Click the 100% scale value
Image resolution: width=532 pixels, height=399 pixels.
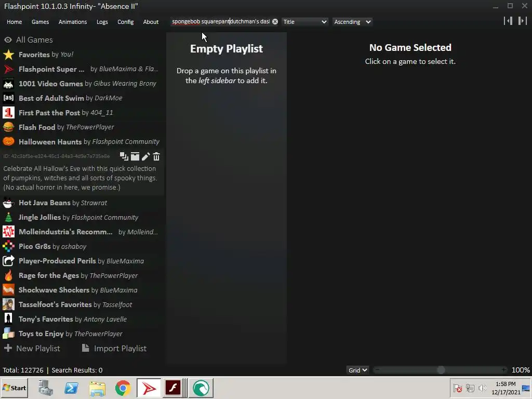point(521,370)
